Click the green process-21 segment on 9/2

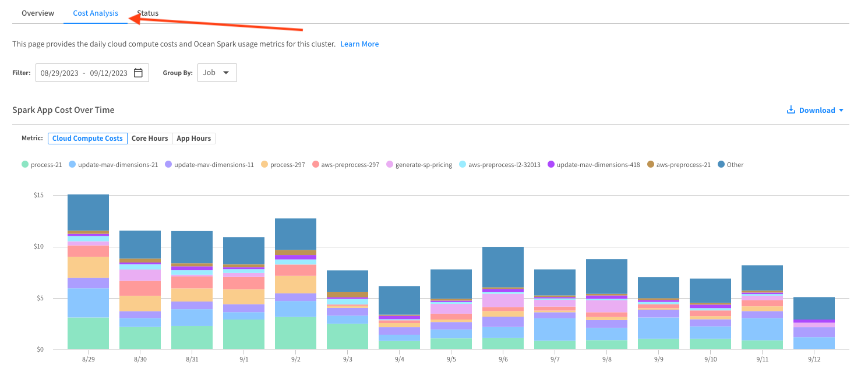point(295,333)
